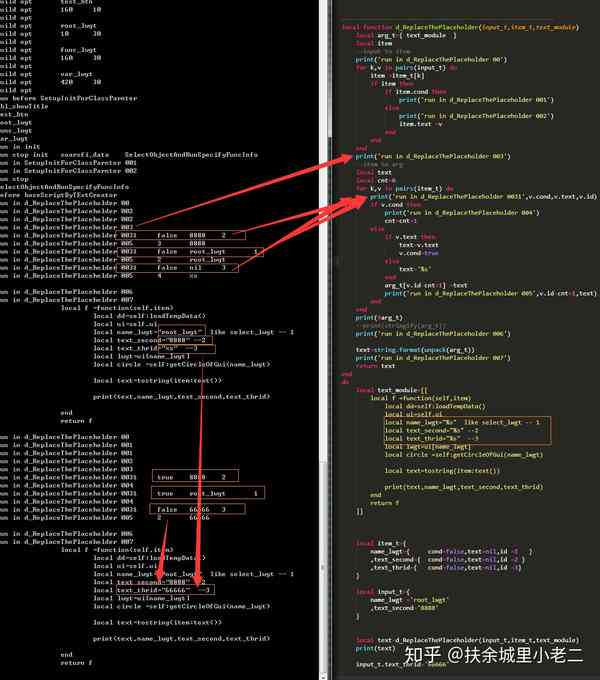Click print line with '0031',v.cond,v.text,v.id
This screenshot has width=600, height=680.
(x=483, y=196)
